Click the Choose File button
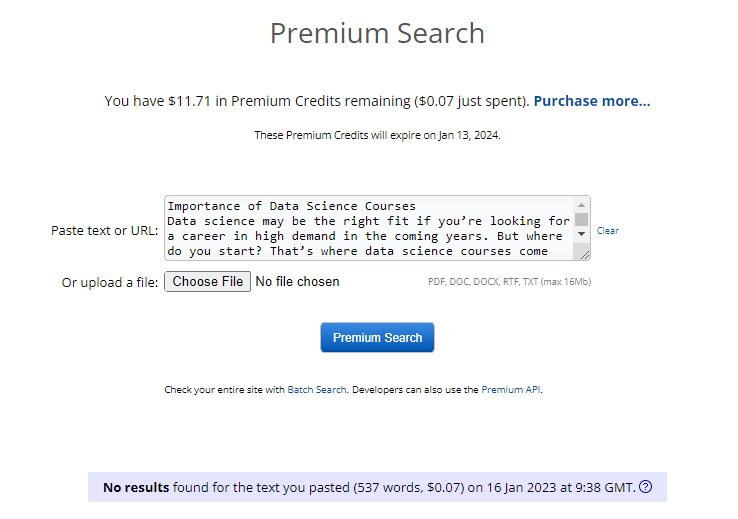Screen dimensions: 738x519 coord(207,282)
